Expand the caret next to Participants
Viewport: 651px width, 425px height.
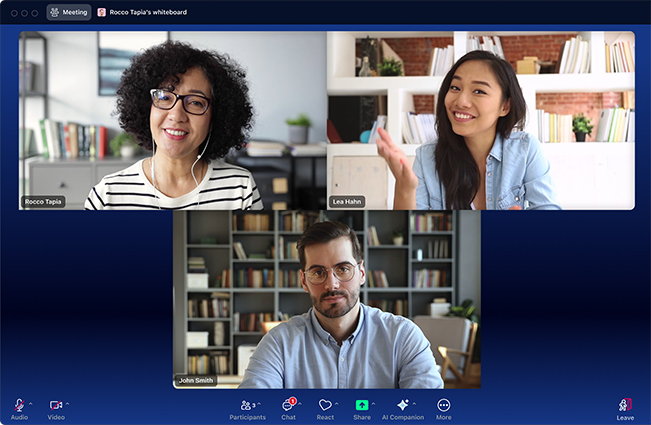point(260,403)
